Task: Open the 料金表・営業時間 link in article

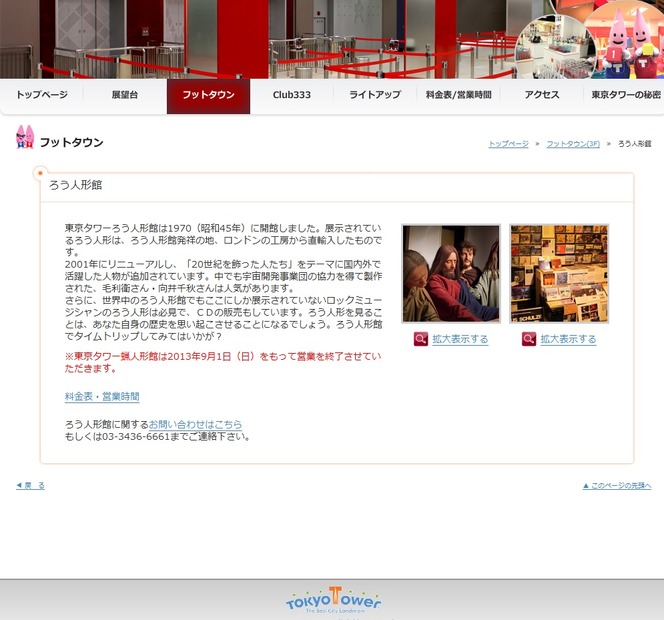Action: click(x=102, y=397)
